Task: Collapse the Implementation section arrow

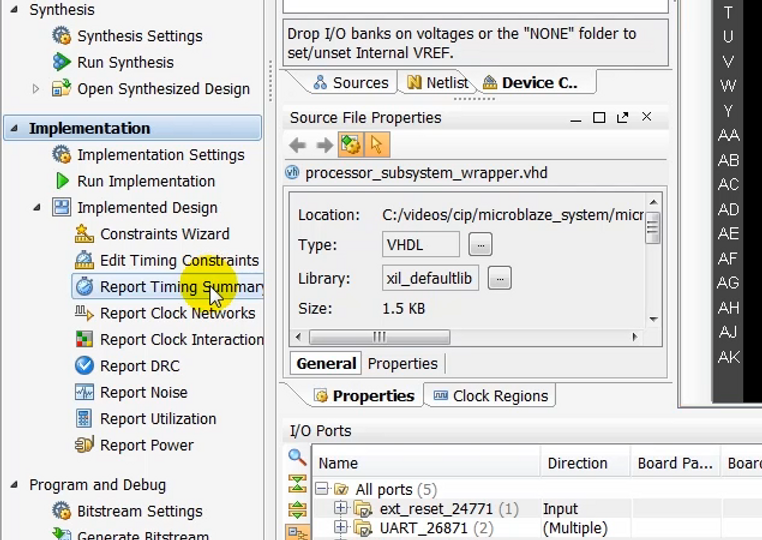Action: pos(14,128)
